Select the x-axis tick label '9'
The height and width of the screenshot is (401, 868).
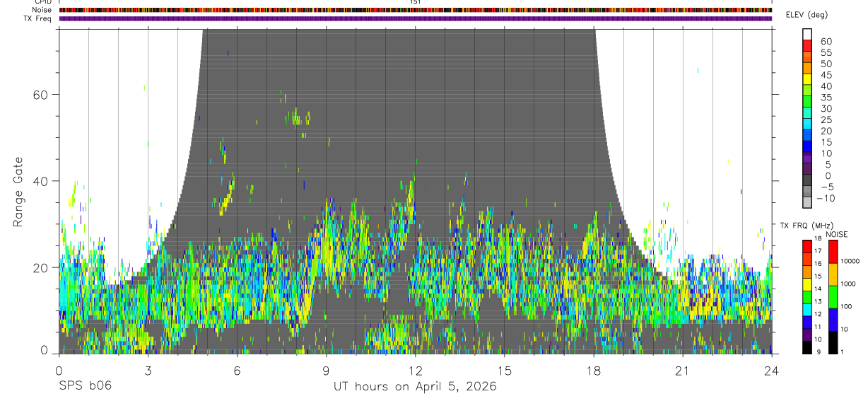point(326,371)
